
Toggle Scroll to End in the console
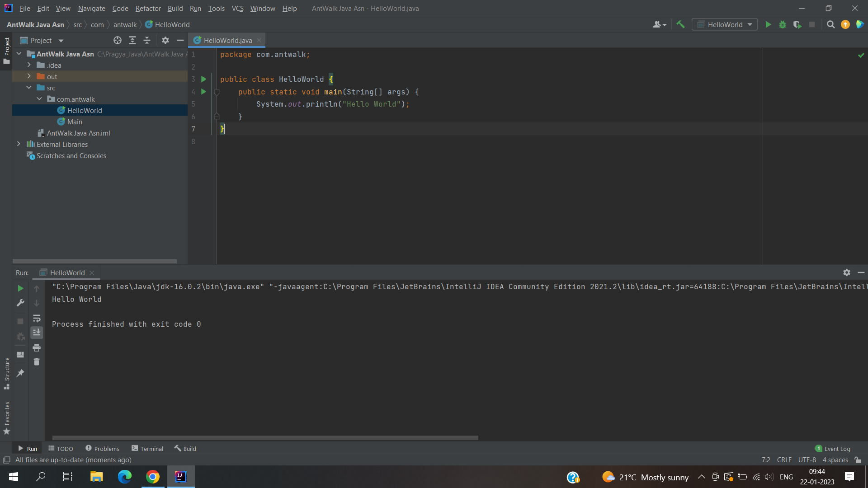tap(37, 333)
